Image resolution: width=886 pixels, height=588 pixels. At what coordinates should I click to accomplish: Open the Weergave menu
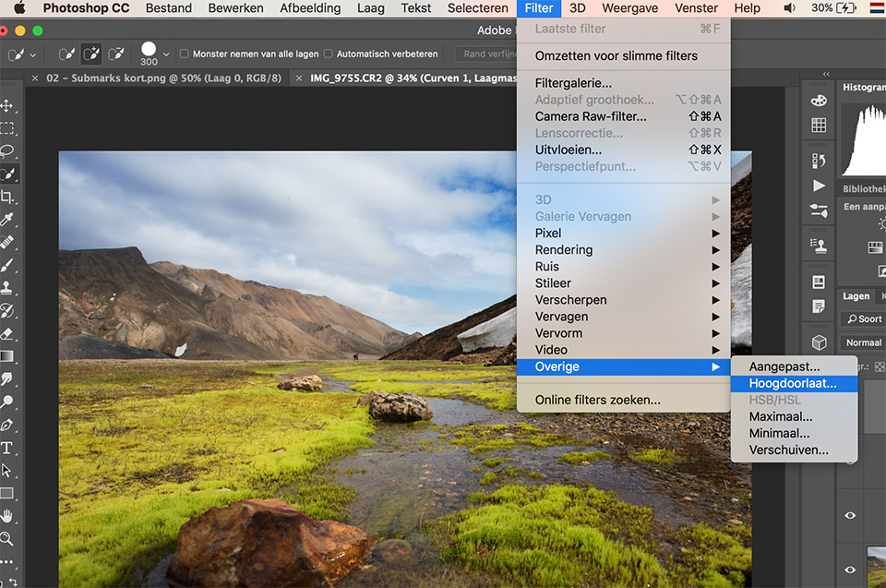[x=630, y=8]
